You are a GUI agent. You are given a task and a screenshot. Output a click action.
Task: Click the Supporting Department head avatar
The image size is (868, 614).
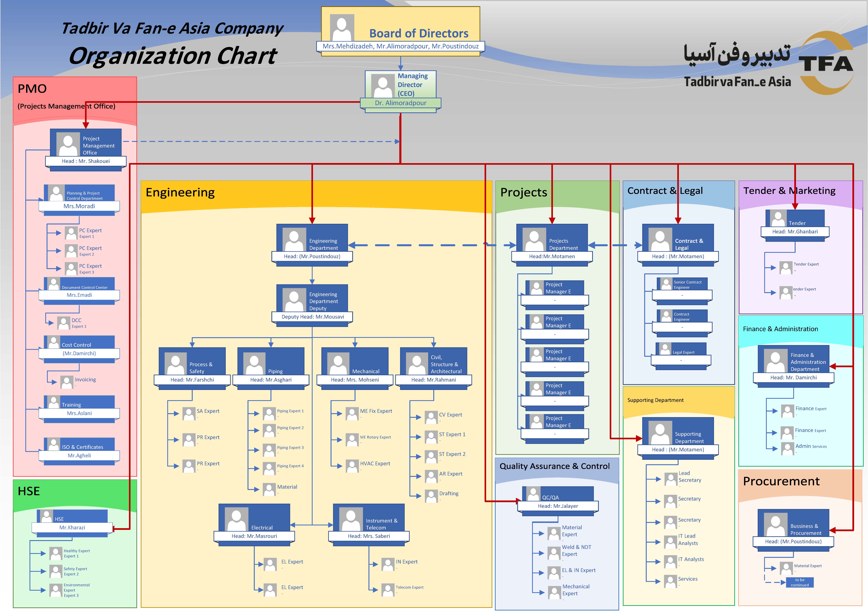660,433
